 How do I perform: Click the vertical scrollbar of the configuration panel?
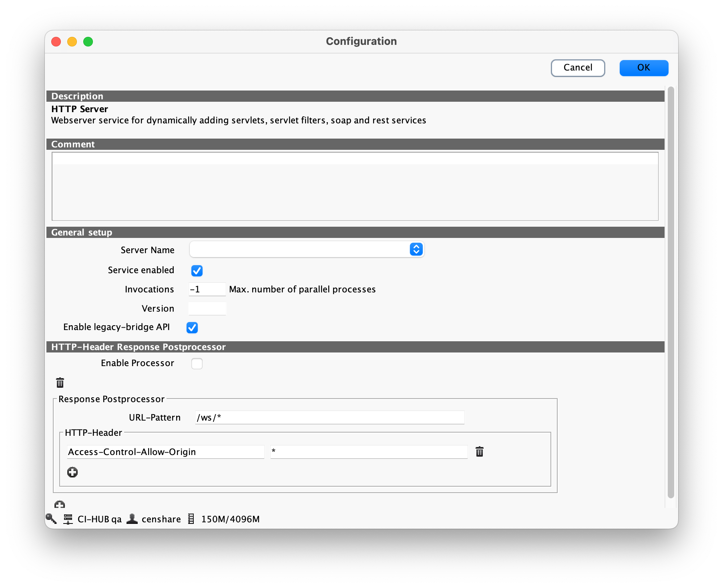[671, 292]
